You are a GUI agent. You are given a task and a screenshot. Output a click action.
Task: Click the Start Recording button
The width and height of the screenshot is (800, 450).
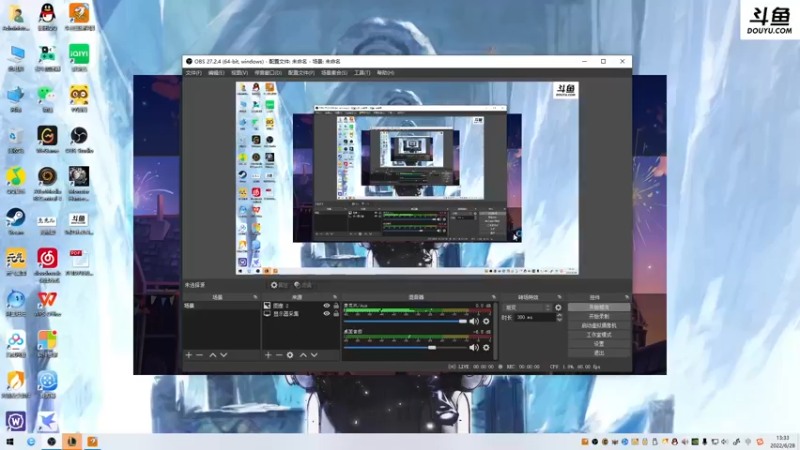[x=598, y=316]
